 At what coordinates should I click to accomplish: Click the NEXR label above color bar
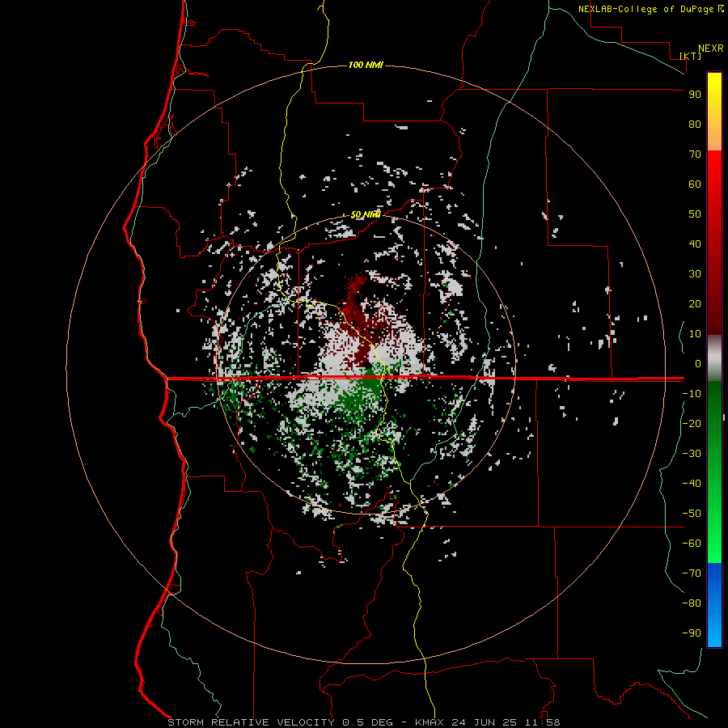pyautogui.click(x=711, y=49)
